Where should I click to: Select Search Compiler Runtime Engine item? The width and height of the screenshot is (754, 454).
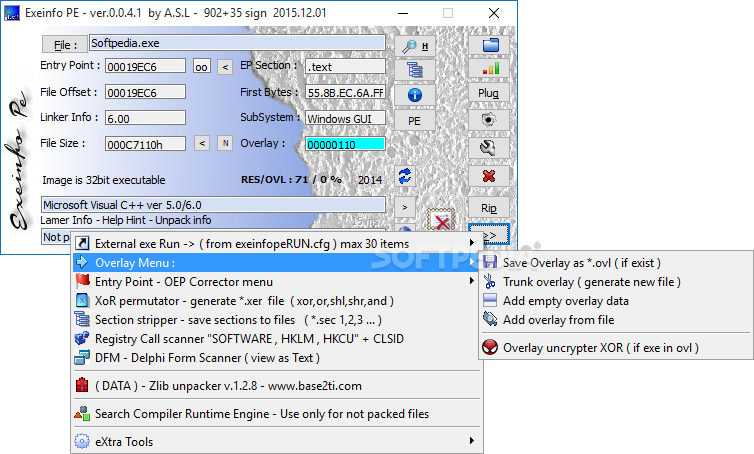click(276, 414)
